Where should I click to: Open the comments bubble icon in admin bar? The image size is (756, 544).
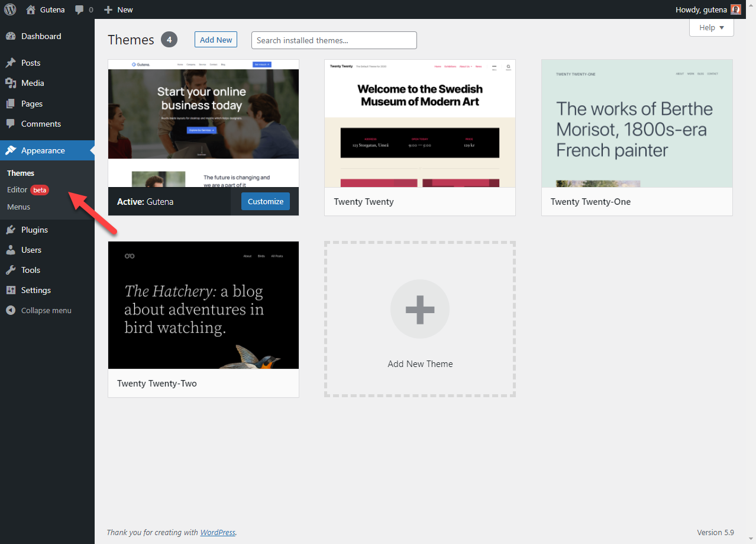tap(80, 9)
